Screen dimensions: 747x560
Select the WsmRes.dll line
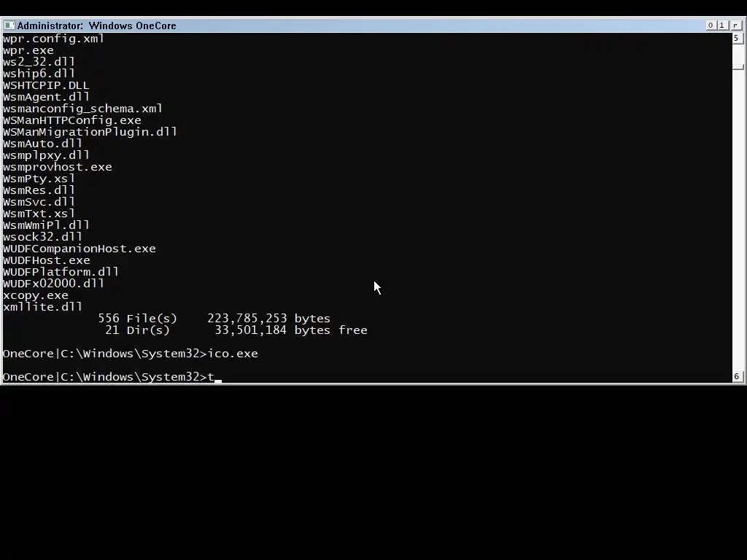[x=39, y=190]
